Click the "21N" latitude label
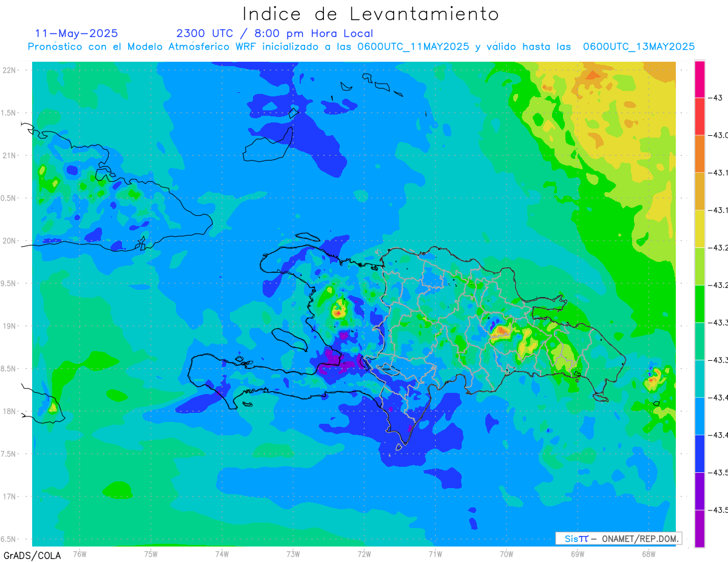 (x=9, y=155)
